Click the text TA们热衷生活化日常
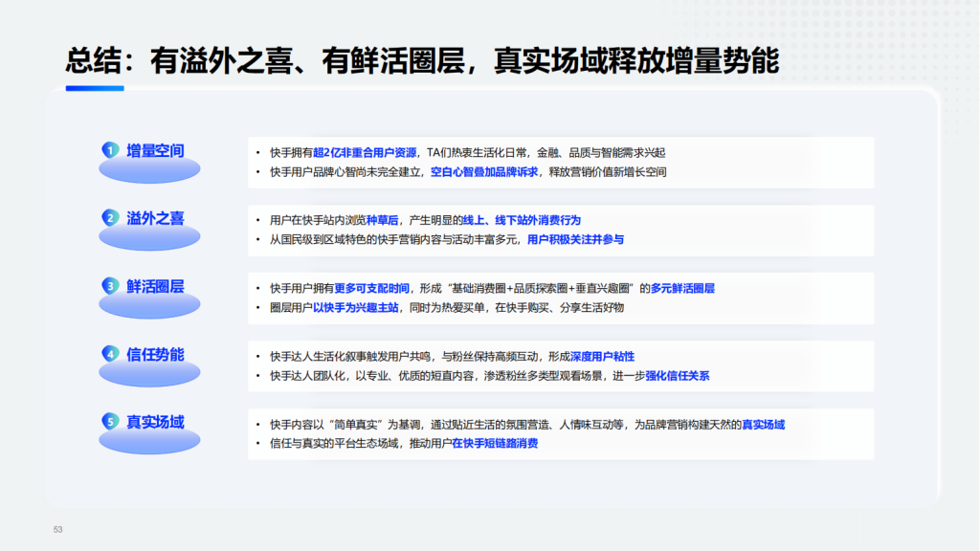 coord(477,152)
